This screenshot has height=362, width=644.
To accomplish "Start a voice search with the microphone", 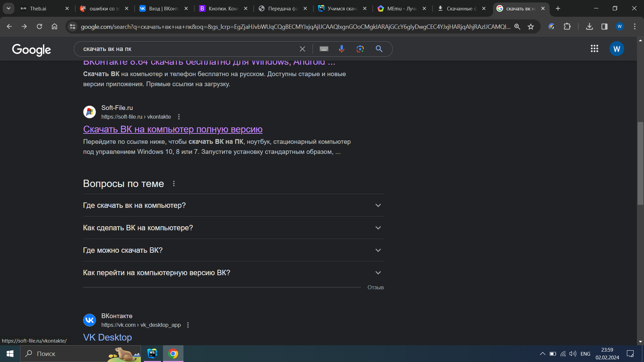I will 341,49.
